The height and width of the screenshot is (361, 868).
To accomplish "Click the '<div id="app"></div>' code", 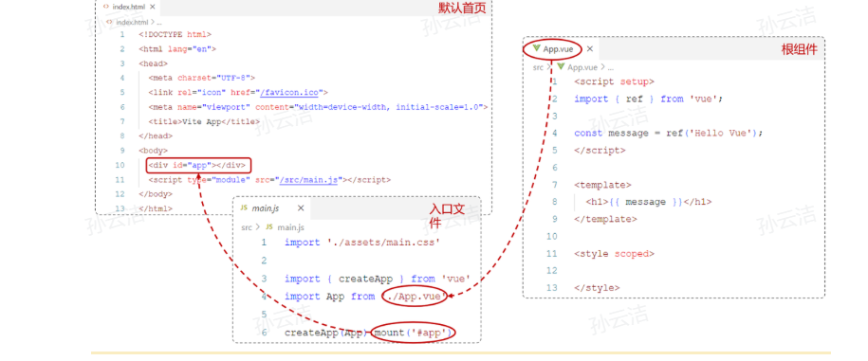I will pyautogui.click(x=196, y=165).
